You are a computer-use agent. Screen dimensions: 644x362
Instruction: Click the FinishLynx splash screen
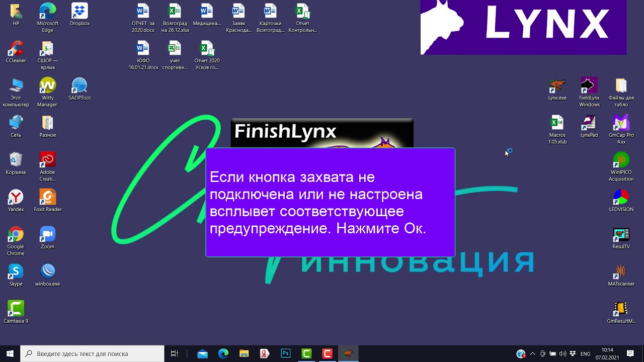(x=322, y=133)
